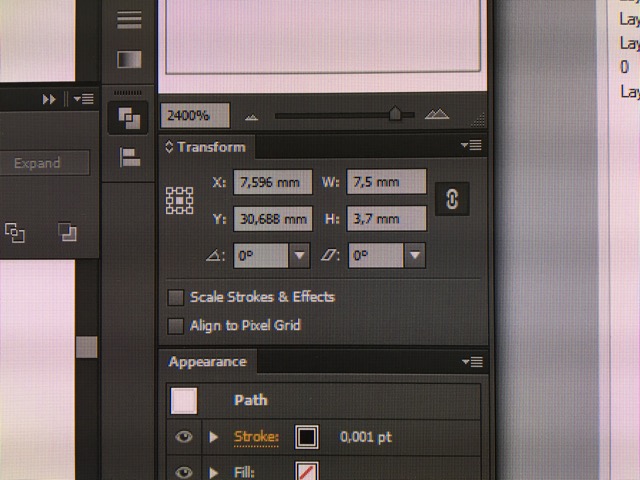Open the Transform panel options menu
The image size is (640, 480).
(471, 145)
